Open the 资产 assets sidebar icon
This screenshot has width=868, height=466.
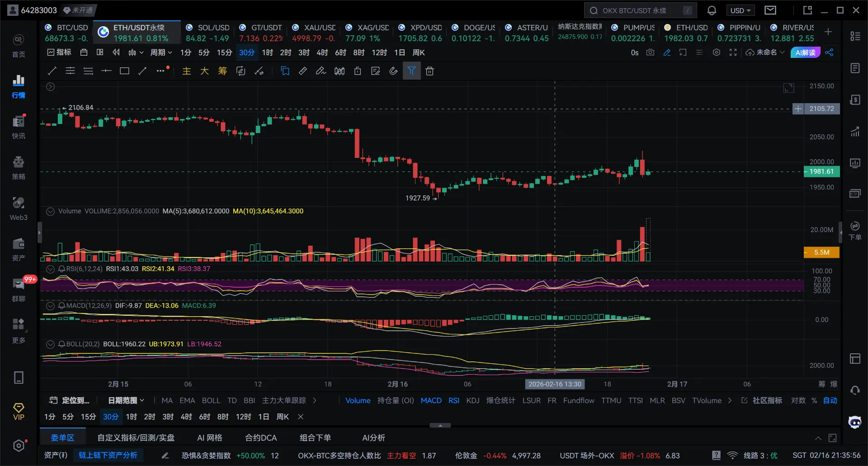pos(19,249)
